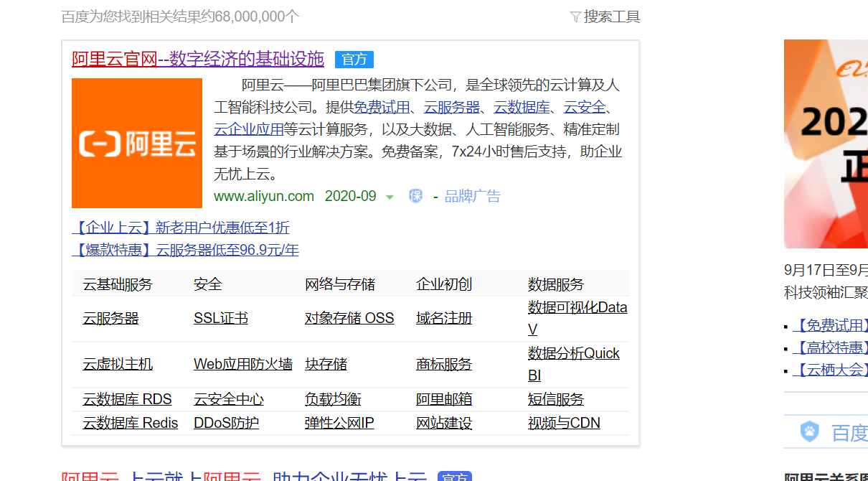Click the 企业初创 column header
This screenshot has height=481, width=868.
[x=444, y=284]
